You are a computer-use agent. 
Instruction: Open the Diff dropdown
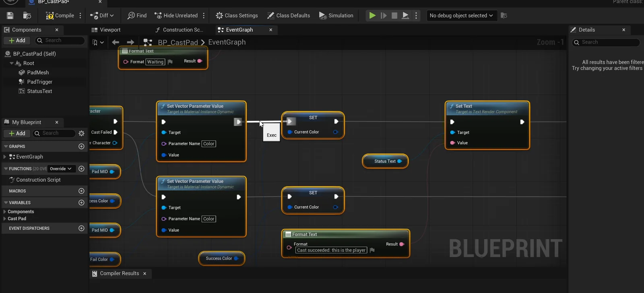point(102,16)
